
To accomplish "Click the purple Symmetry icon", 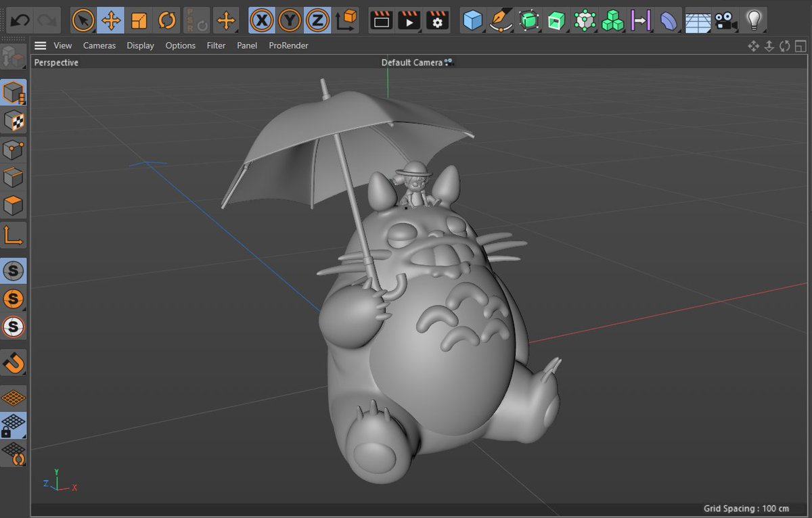I will [x=639, y=20].
